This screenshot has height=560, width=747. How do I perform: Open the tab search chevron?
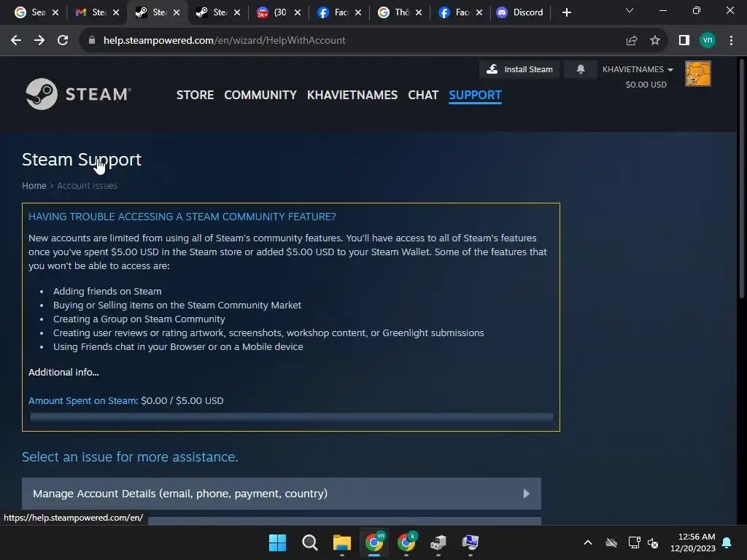coord(630,10)
